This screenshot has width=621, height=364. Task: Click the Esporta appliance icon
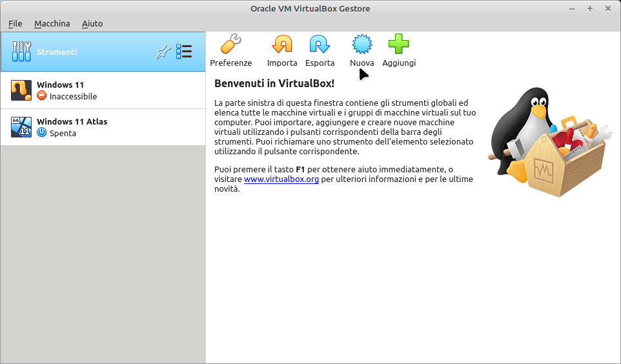(320, 45)
